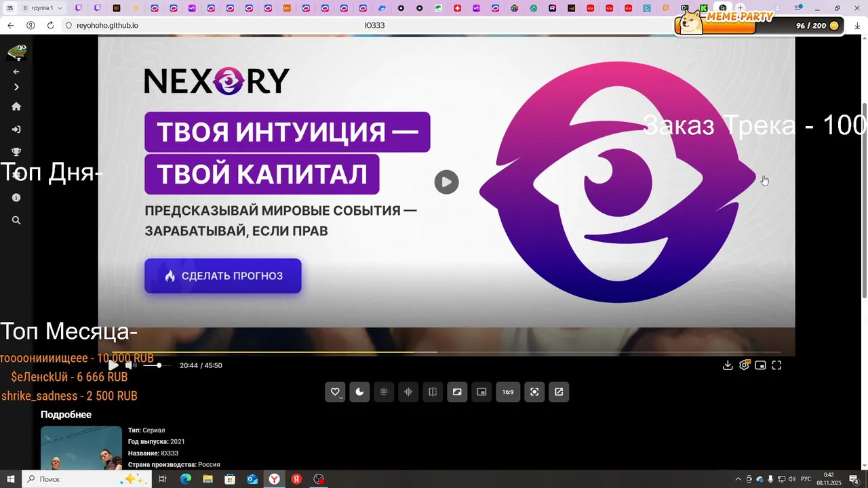Expand the sidebar with the right chevron
This screenshot has width=868, height=488.
[x=16, y=87]
